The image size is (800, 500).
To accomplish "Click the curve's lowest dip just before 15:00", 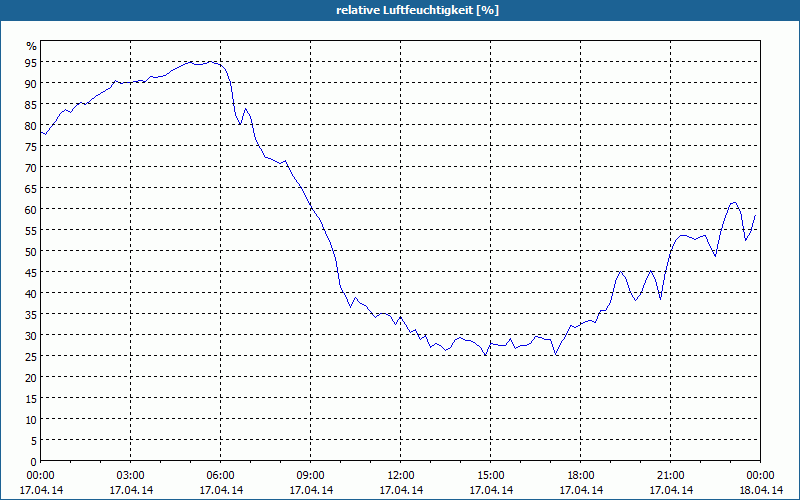I will pyautogui.click(x=485, y=355).
